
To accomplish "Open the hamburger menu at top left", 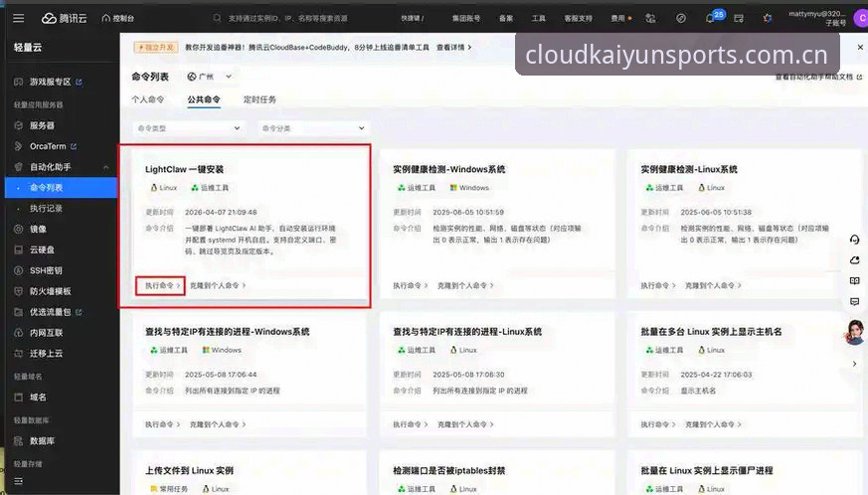I will pyautogui.click(x=18, y=18).
